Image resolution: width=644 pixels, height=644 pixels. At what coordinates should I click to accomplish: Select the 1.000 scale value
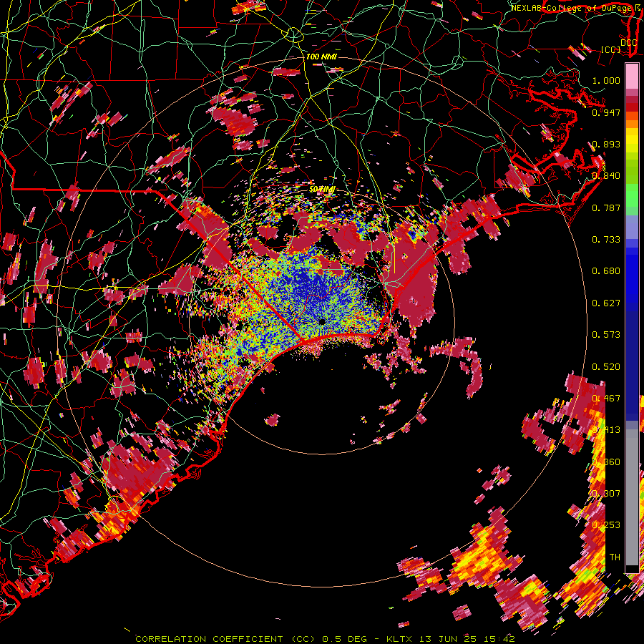[x=606, y=80]
